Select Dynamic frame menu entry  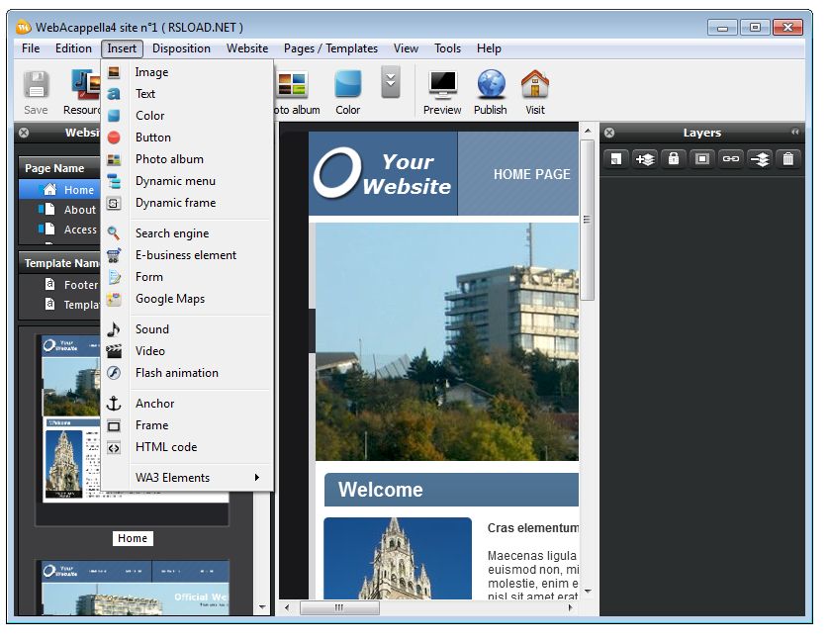point(188,203)
